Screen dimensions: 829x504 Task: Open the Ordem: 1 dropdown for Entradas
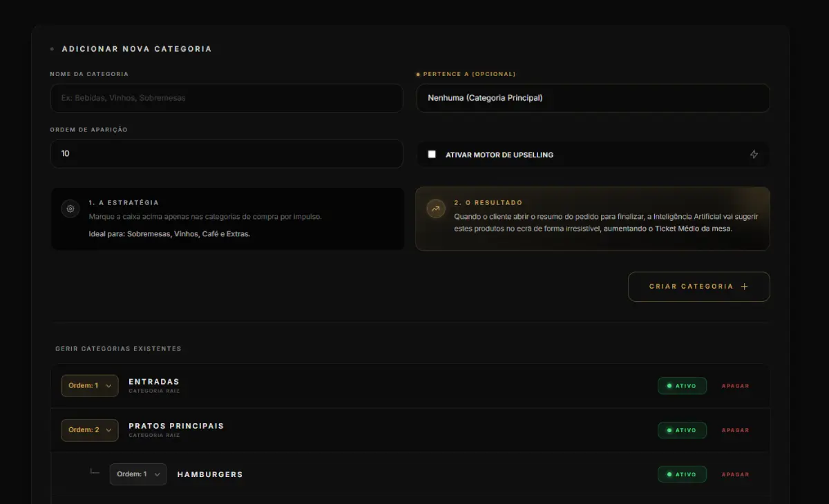(90, 385)
